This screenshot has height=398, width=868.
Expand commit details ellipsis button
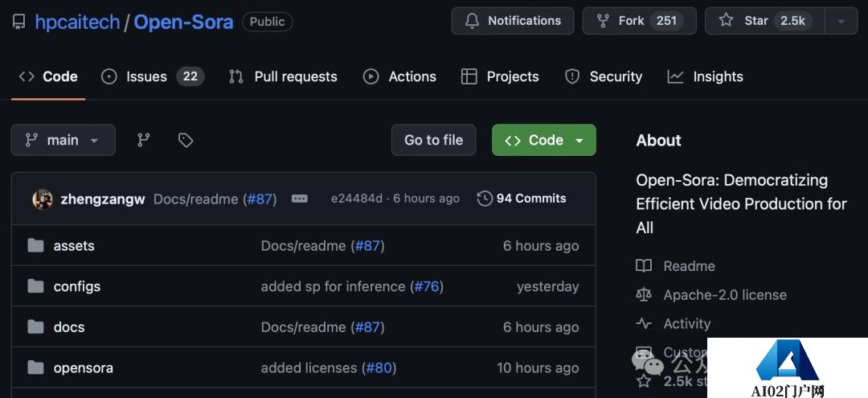(300, 199)
